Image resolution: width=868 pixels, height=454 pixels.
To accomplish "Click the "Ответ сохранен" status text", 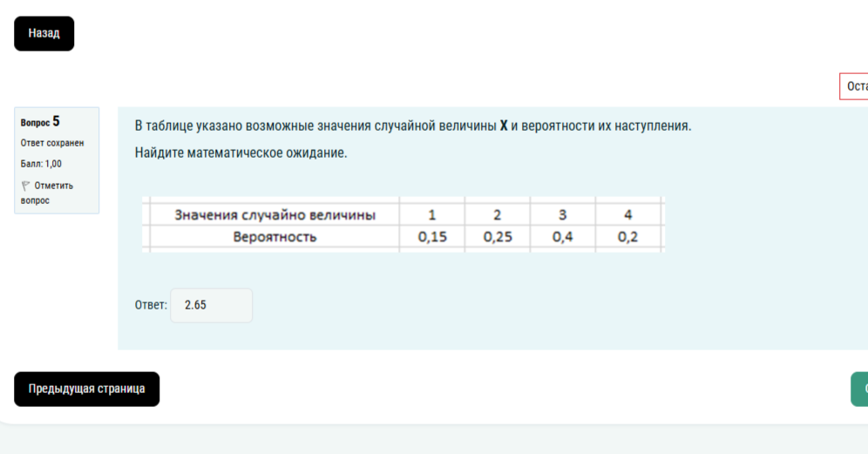I will pos(52,143).
